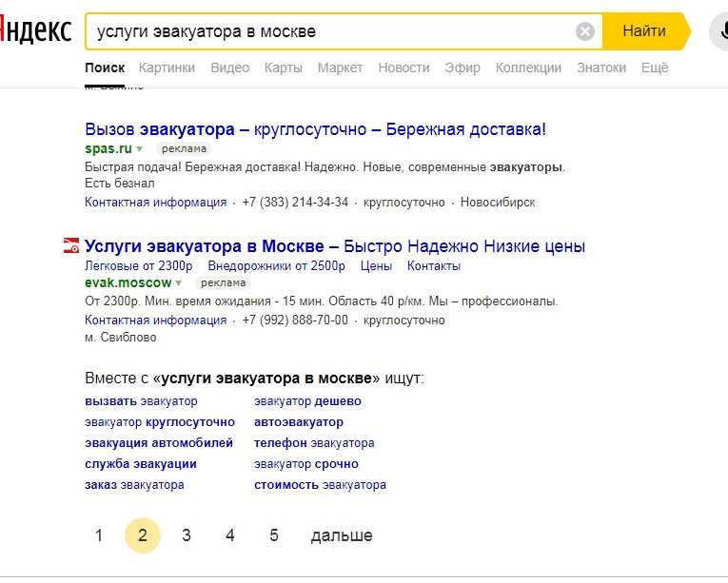Expand the spas.ru dropdown arrow
Image resolution: width=728 pixels, height=583 pixels.
pos(139,149)
